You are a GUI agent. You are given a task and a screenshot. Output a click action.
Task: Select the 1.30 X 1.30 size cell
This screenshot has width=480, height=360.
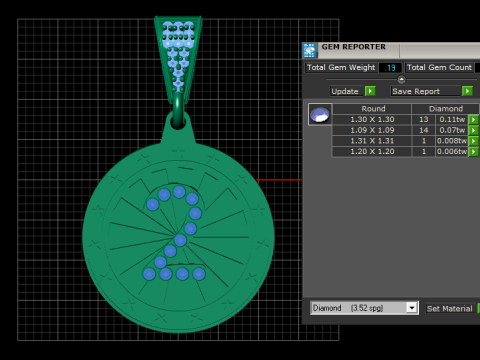(372, 119)
